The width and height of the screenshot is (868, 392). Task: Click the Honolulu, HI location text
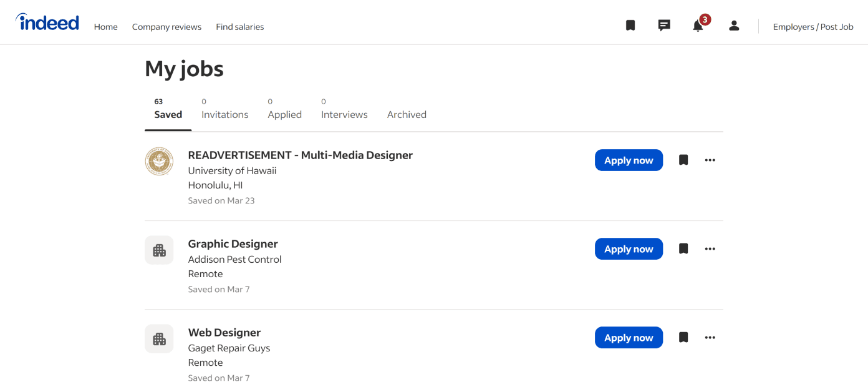click(216, 185)
